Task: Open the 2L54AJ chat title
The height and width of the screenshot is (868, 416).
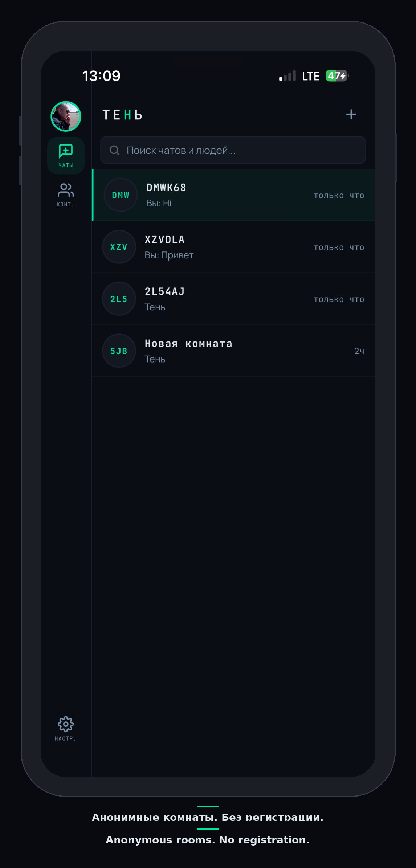Action: click(165, 291)
